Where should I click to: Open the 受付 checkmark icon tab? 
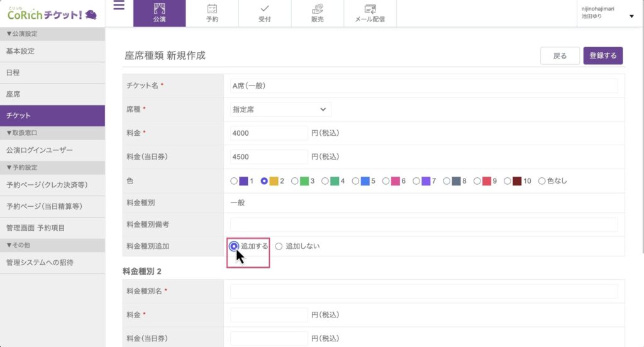click(x=265, y=13)
